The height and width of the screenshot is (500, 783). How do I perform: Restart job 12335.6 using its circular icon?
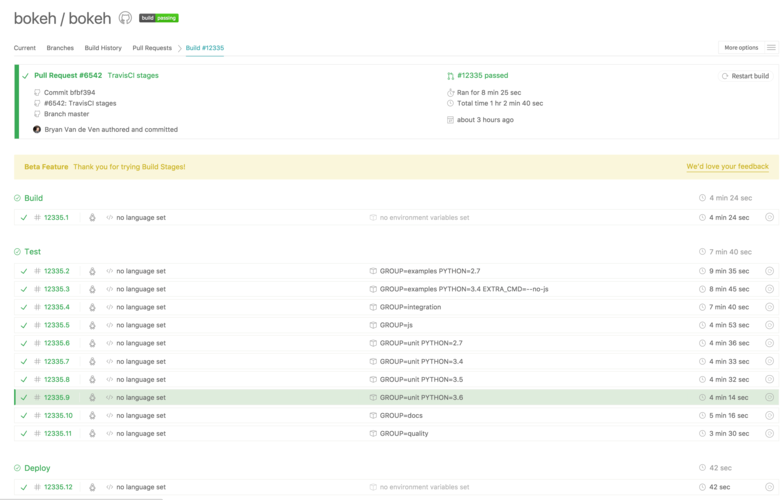(x=770, y=343)
